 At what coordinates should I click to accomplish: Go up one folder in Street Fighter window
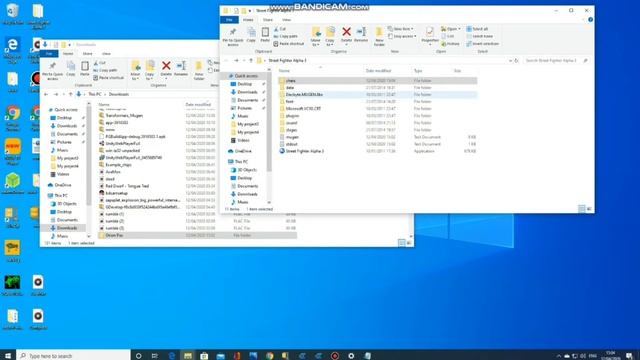coord(251,60)
